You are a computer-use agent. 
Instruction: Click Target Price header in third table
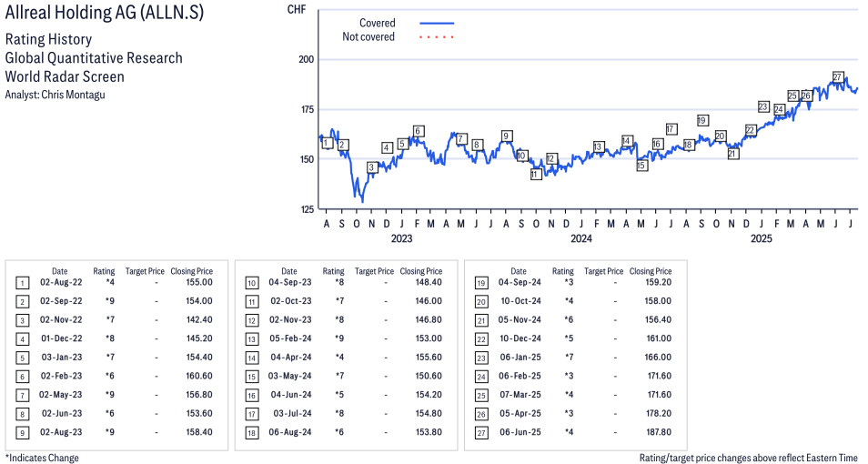(604, 271)
